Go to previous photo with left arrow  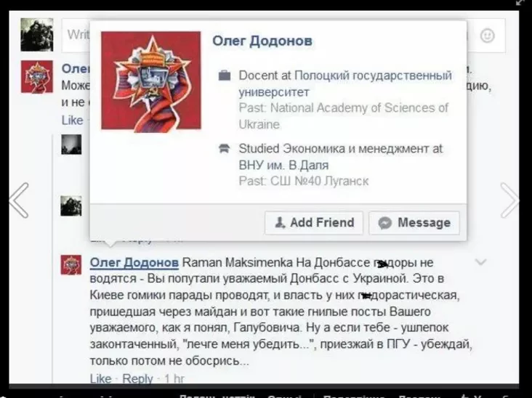[19, 200]
